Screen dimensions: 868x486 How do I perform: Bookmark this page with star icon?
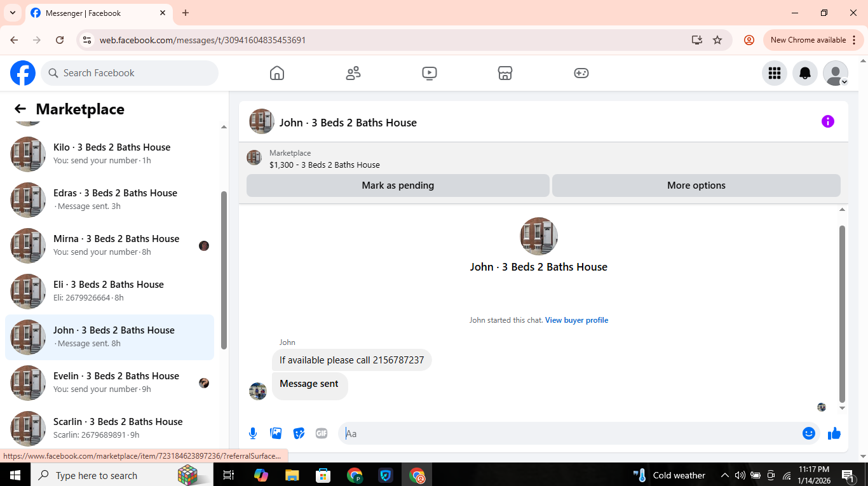[717, 40]
